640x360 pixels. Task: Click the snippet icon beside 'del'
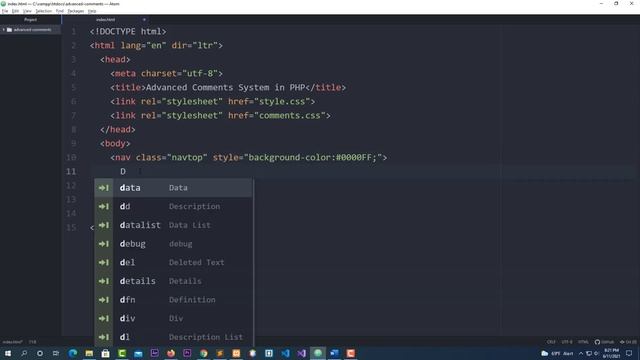tap(104, 262)
